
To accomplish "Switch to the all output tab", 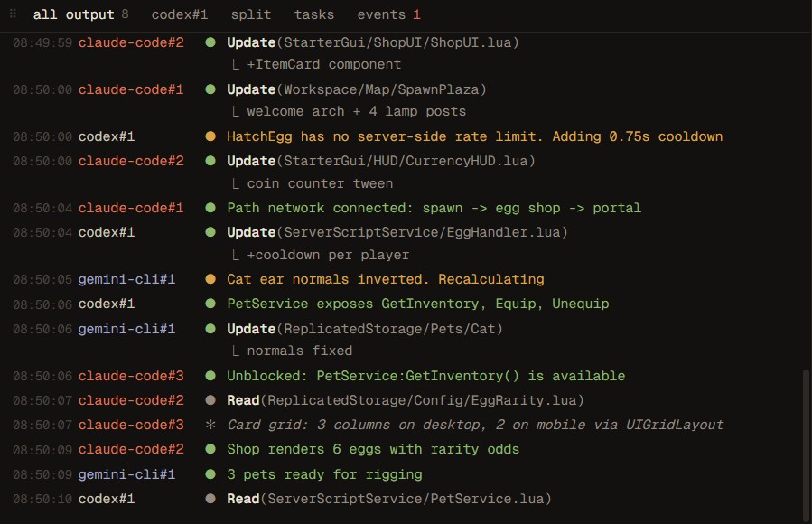I will (80, 14).
